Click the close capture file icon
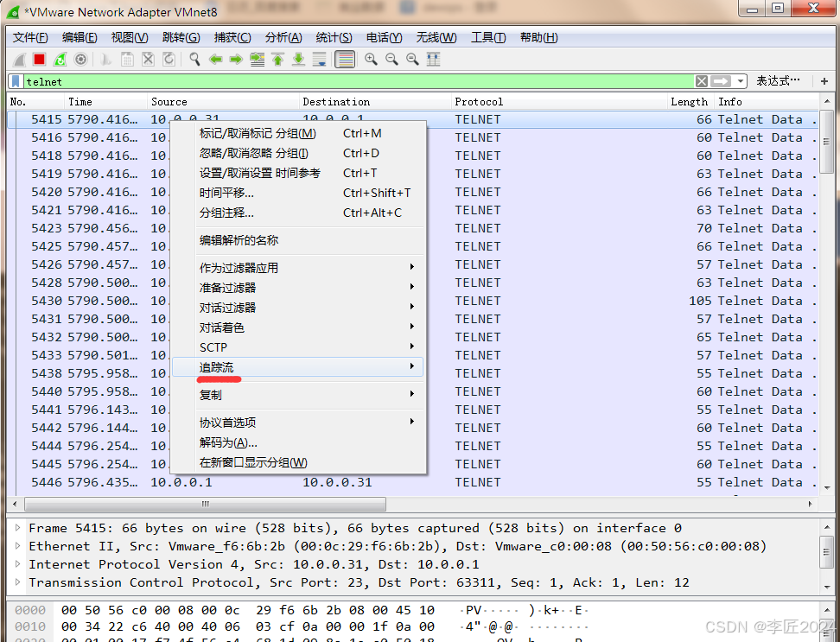Viewport: 840px width, 642px height. point(149,60)
